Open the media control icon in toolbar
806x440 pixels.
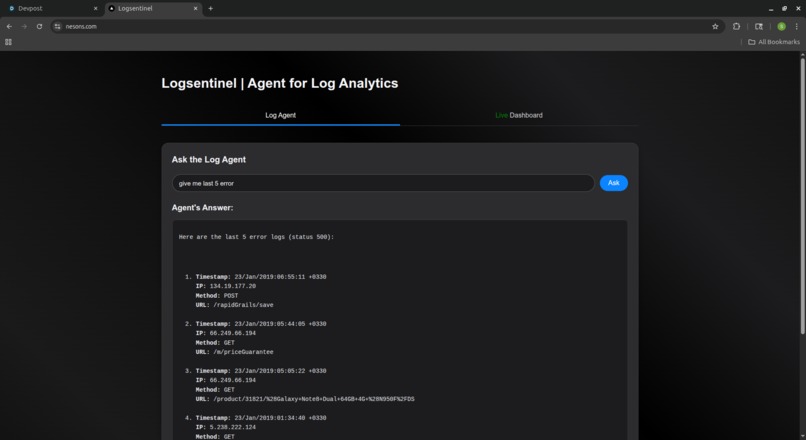tap(759, 26)
